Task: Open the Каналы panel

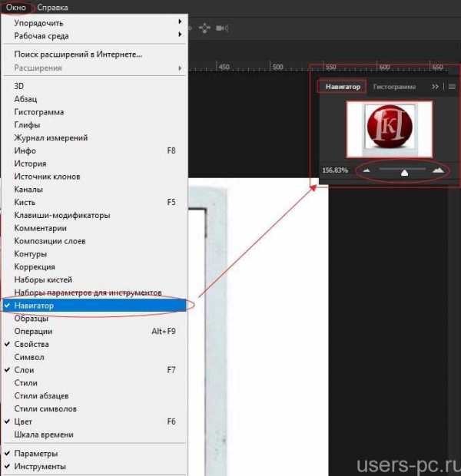Action: (95, 189)
